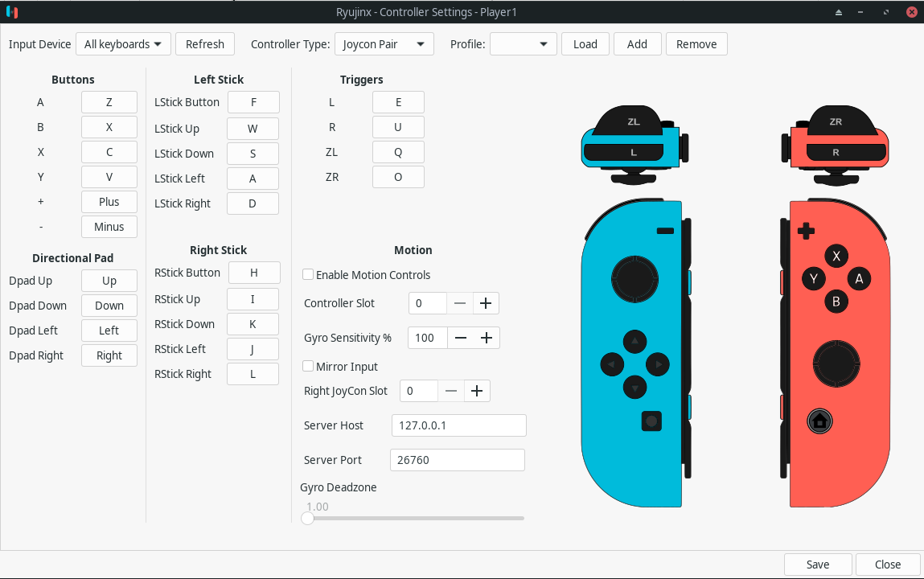
Task: Rebind ZR trigger mapped to O
Action: tap(398, 177)
